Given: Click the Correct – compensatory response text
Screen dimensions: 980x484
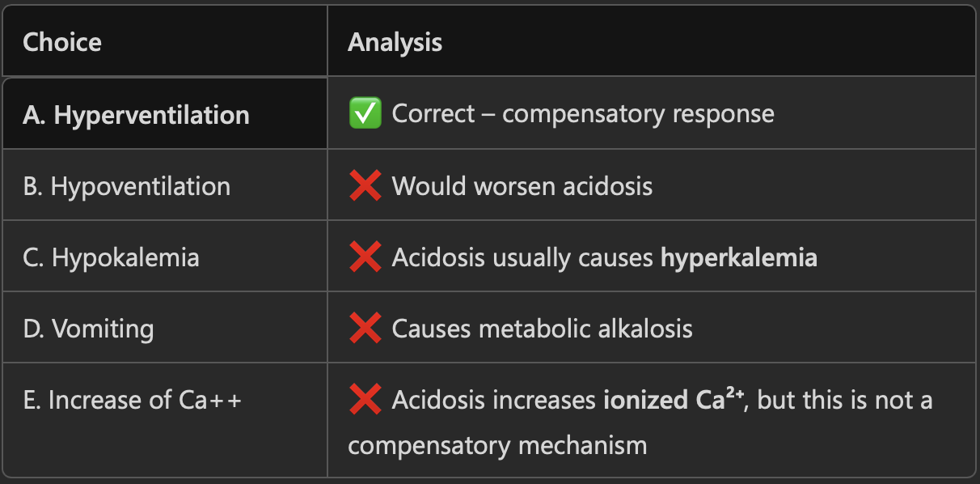Looking at the screenshot, I should pyautogui.click(x=582, y=114).
